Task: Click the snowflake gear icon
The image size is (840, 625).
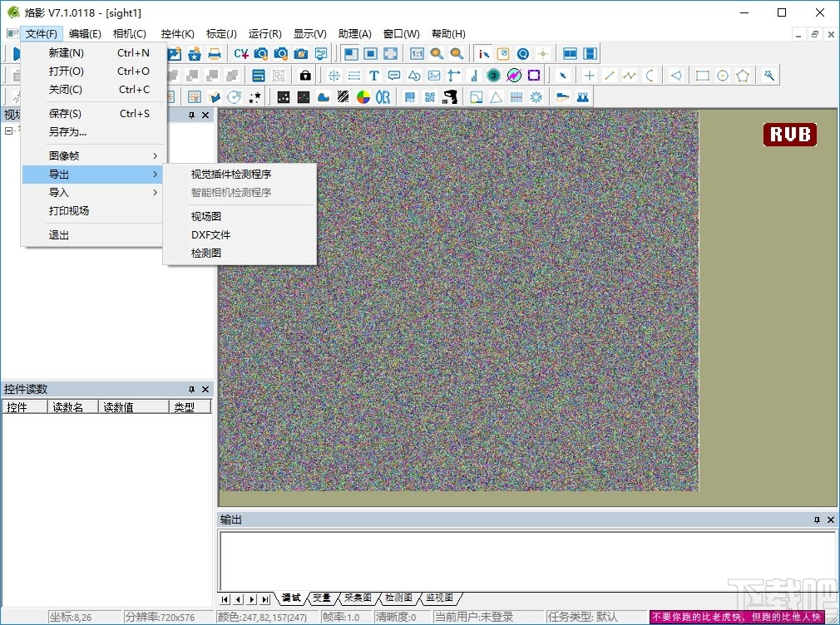Action: pos(536,97)
